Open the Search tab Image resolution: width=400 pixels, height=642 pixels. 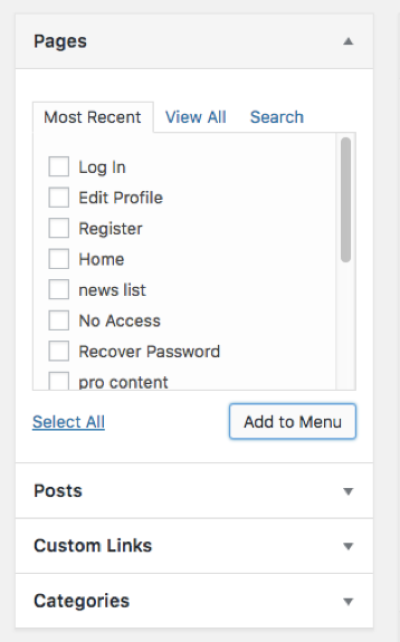pos(277,117)
